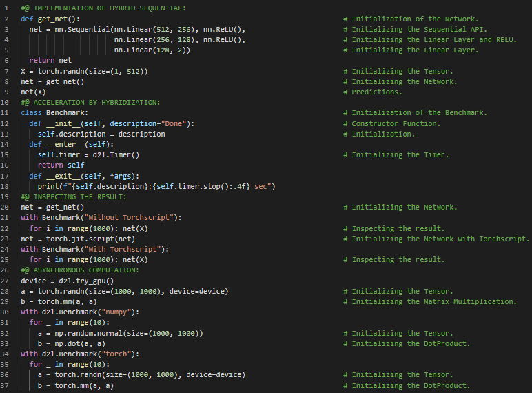Click the 'device = d2l.try_gpu()' line
The height and width of the screenshot is (393, 532).
tap(67, 281)
